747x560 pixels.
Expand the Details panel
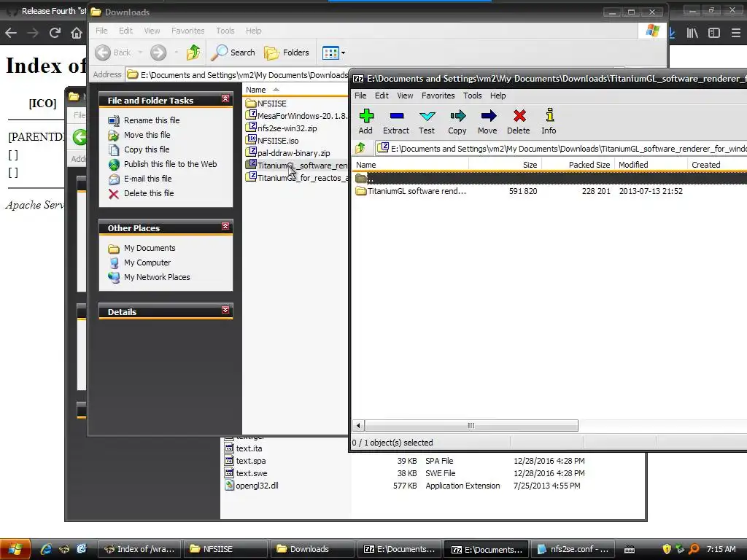tap(225, 310)
